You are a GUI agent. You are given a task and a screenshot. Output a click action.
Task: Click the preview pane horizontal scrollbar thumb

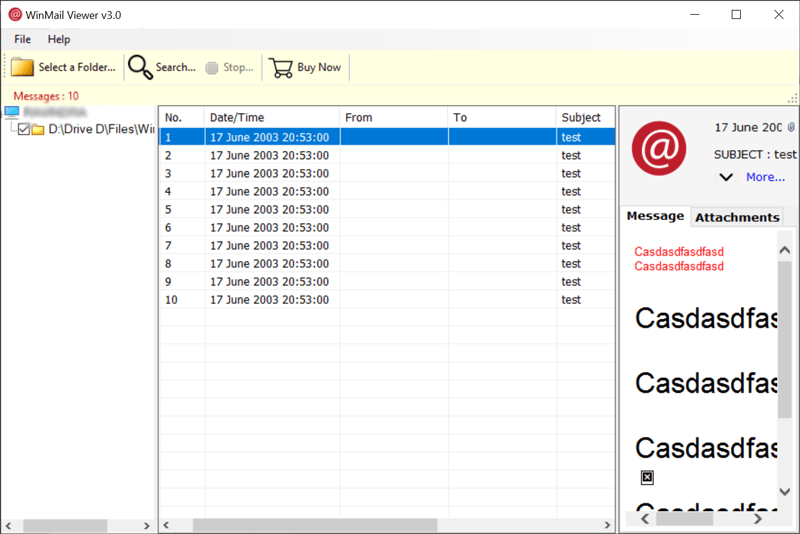[684, 519]
